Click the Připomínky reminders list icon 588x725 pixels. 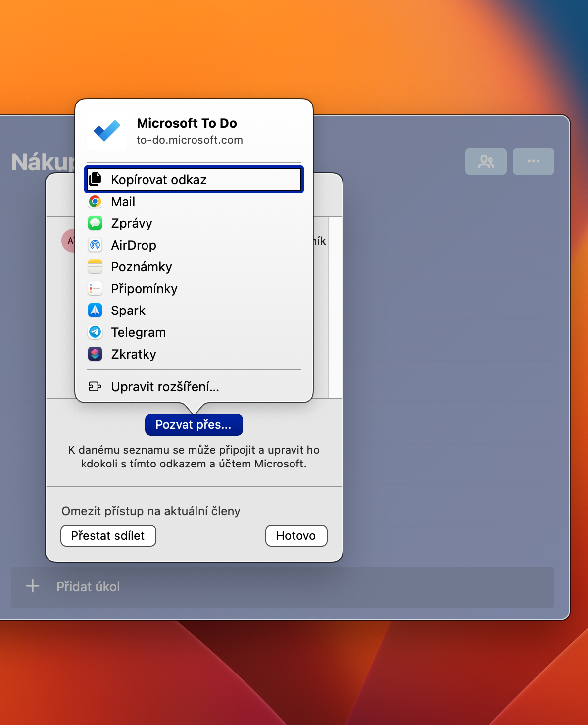(95, 289)
